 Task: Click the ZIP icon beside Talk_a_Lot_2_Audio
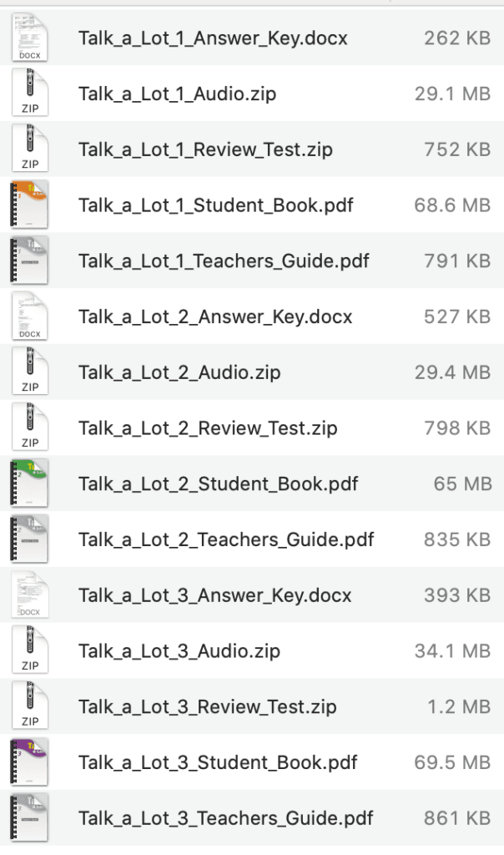click(29, 372)
